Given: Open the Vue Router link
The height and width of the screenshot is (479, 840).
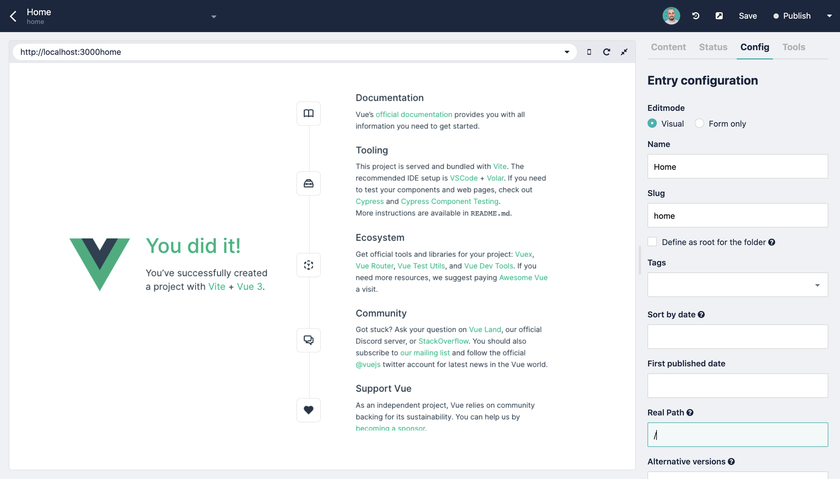Looking at the screenshot, I should (x=374, y=266).
